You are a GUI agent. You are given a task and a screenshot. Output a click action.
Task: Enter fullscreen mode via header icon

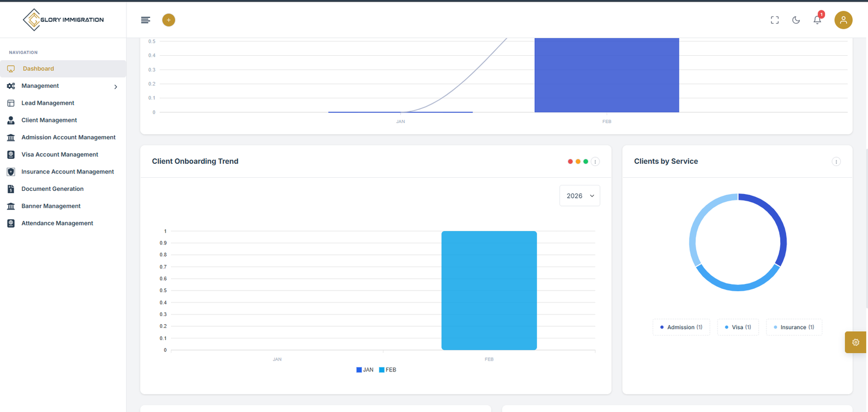click(x=775, y=20)
